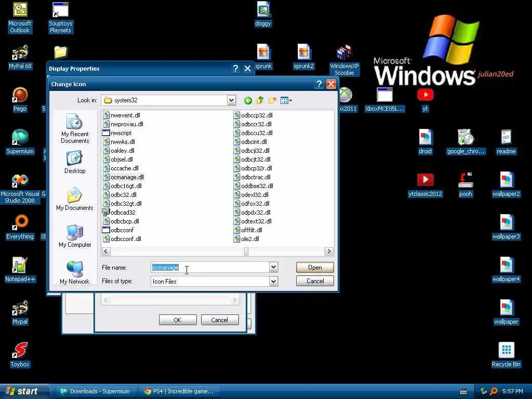Select the readme text file icon

click(506, 142)
